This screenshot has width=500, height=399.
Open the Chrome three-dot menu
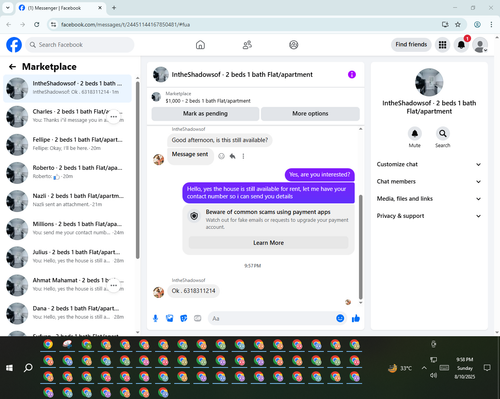point(491,24)
